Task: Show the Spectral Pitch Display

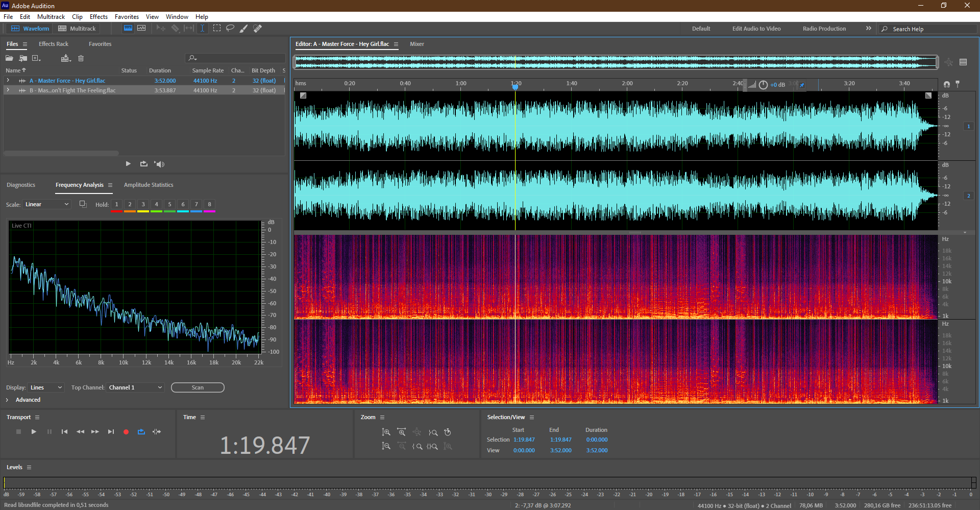Action: [141, 29]
